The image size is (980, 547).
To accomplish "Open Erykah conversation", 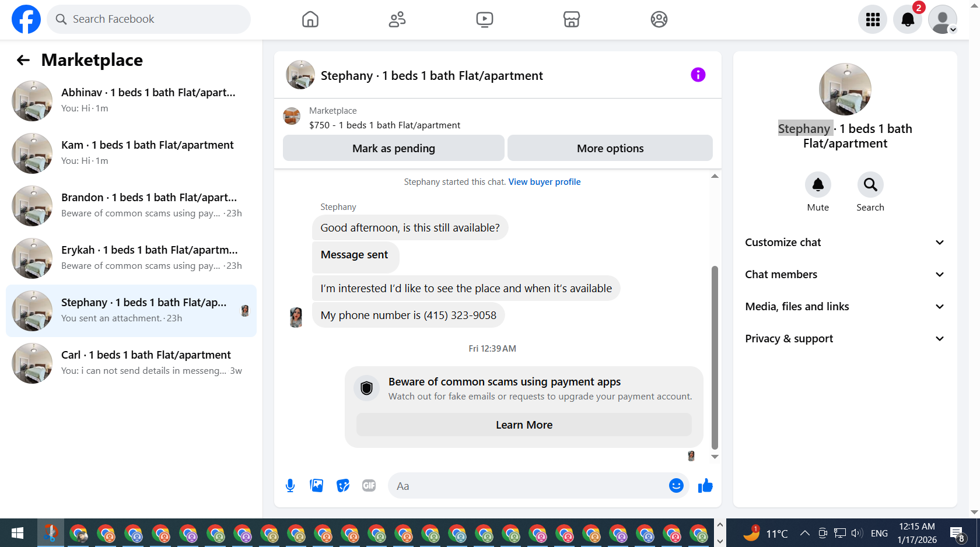I will (x=131, y=258).
